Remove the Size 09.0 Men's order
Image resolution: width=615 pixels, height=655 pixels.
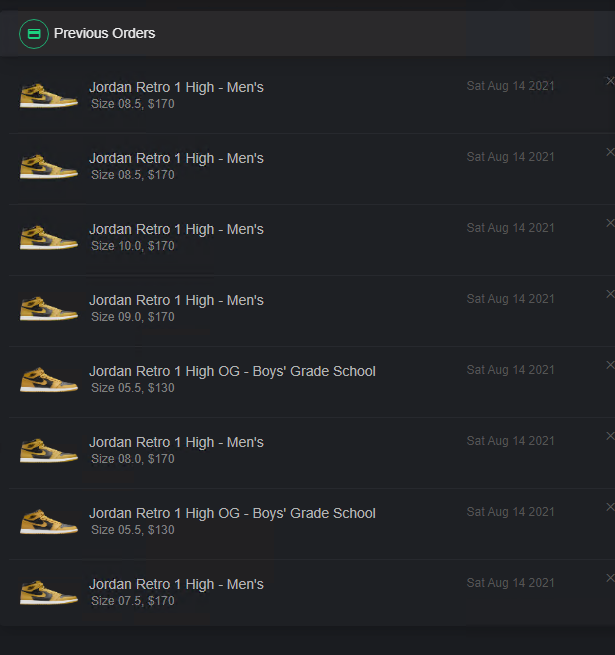coord(610,294)
